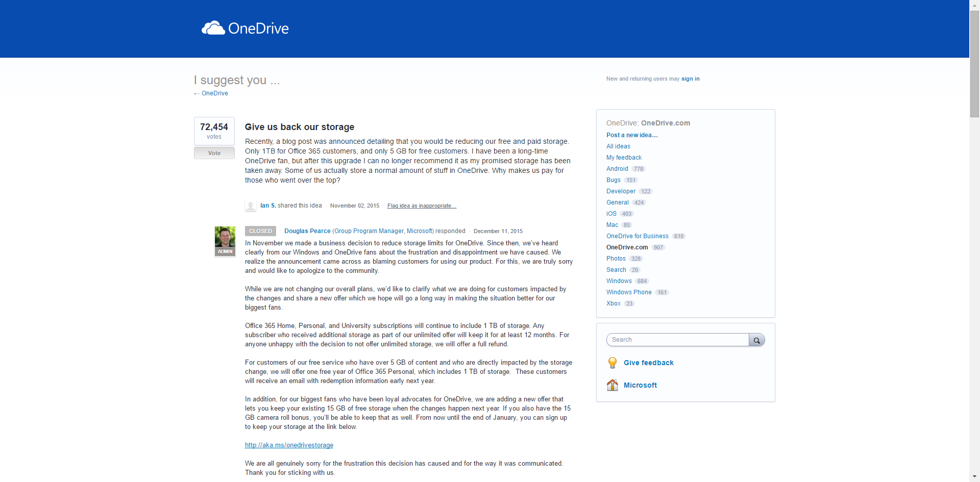Select Xbox category
The image size is (980, 482).
614,303
